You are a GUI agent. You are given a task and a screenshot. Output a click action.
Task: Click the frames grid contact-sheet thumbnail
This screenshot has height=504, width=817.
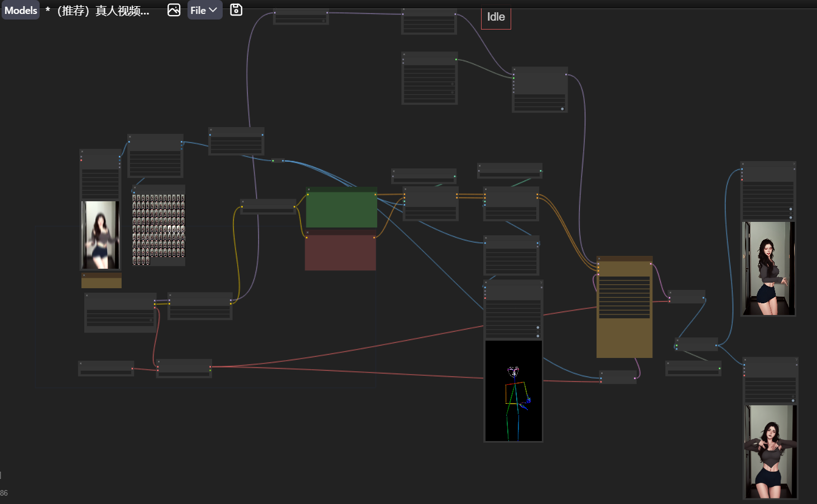coord(158,229)
